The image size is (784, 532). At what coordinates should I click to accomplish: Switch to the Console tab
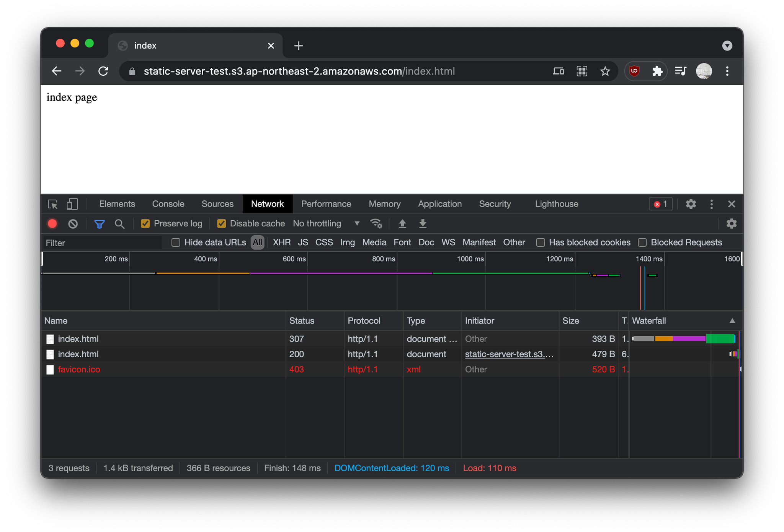168,203
